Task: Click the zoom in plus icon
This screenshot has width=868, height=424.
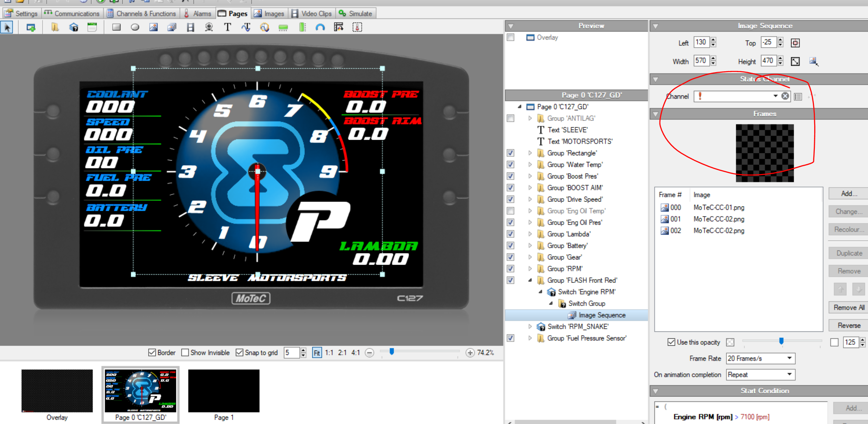Action: point(470,353)
